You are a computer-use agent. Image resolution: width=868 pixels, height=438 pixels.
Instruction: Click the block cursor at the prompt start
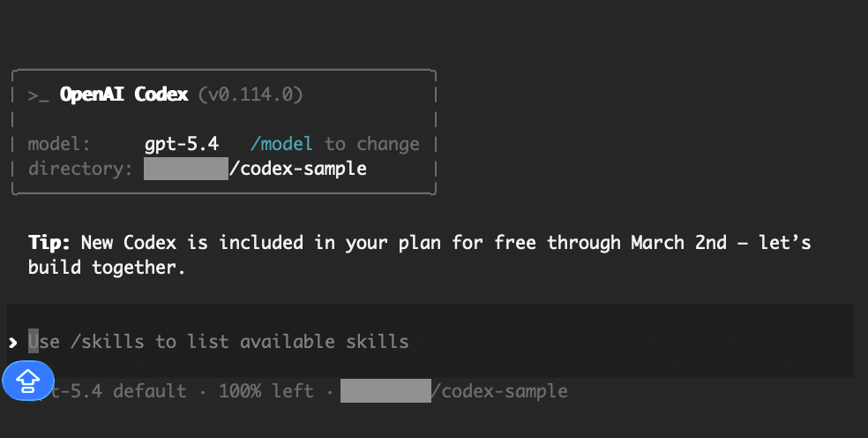(x=34, y=341)
